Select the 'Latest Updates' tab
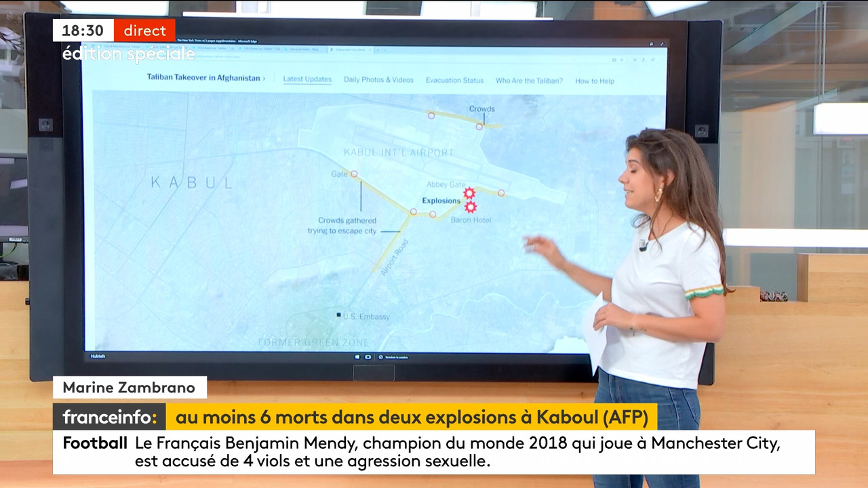 (307, 79)
